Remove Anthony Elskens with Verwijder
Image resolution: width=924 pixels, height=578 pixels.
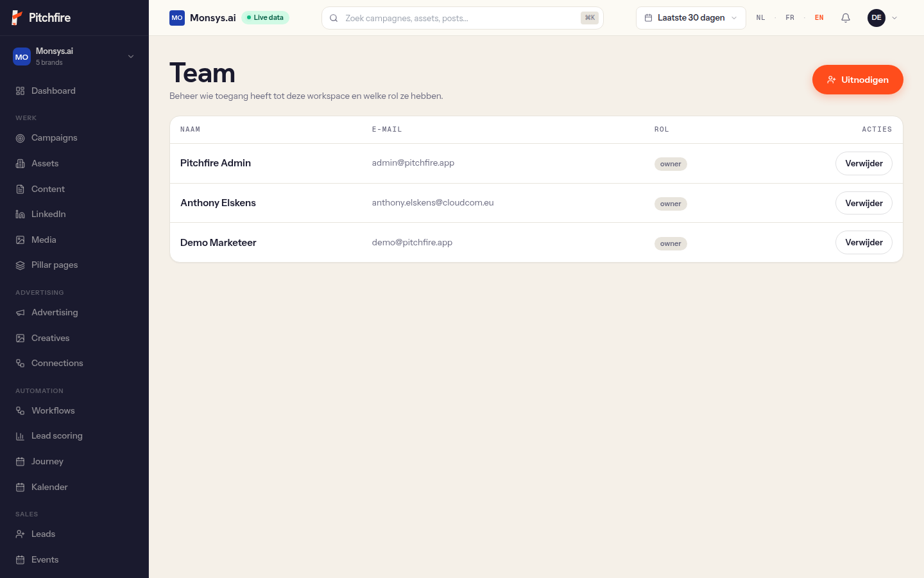(864, 203)
